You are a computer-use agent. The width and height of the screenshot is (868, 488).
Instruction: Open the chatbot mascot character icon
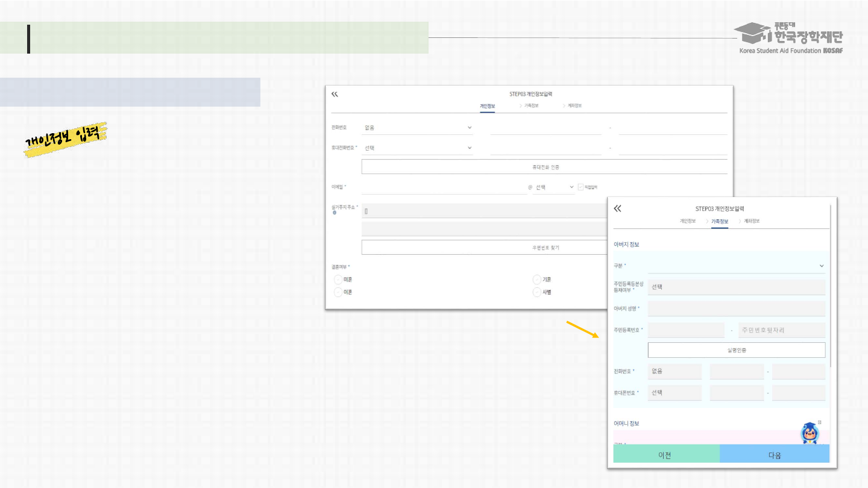[809, 434]
